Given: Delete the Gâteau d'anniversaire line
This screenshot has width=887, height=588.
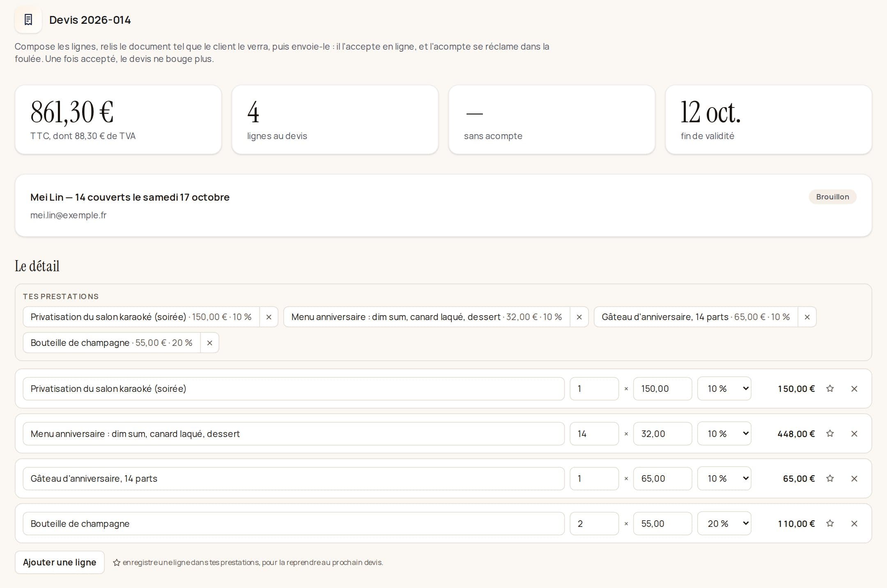Looking at the screenshot, I should 854,478.
